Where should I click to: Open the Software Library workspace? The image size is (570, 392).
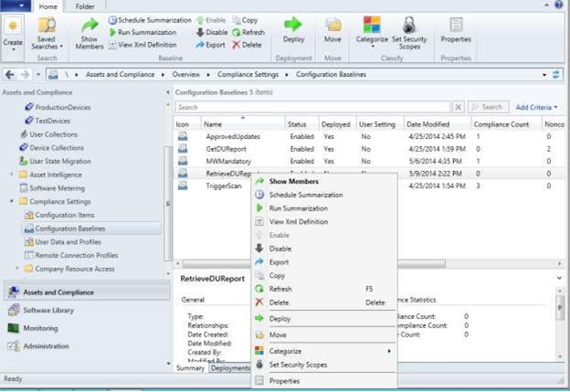point(49,311)
